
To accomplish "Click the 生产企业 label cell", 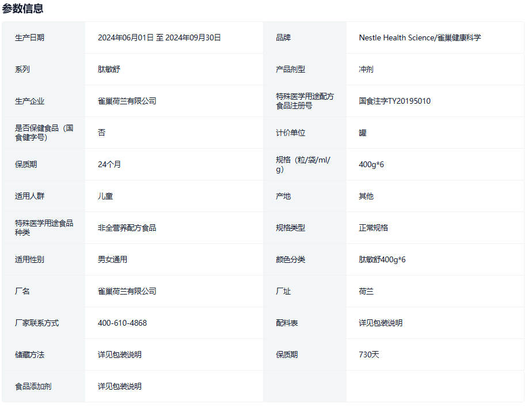I will 30,101.
